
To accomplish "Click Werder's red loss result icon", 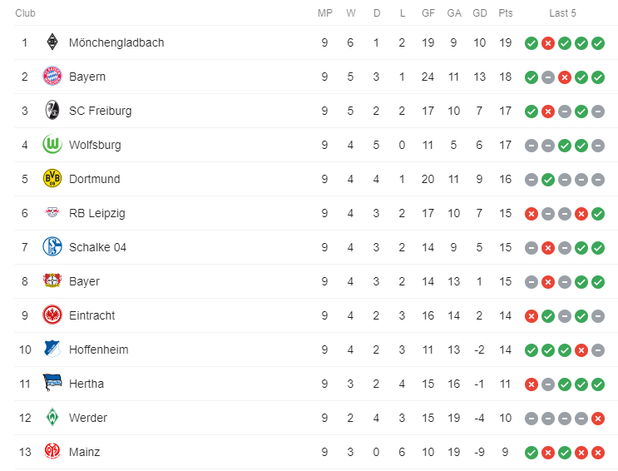I will pos(598,417).
